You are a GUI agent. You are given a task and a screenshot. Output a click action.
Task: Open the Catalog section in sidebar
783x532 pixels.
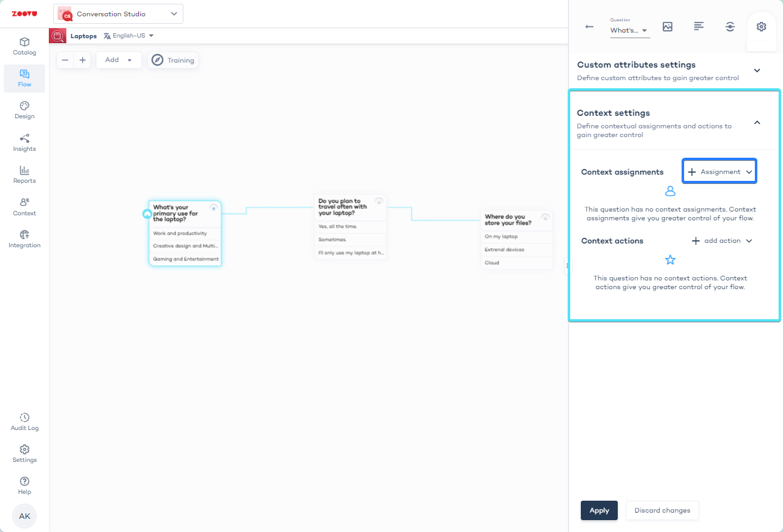pyautogui.click(x=24, y=46)
